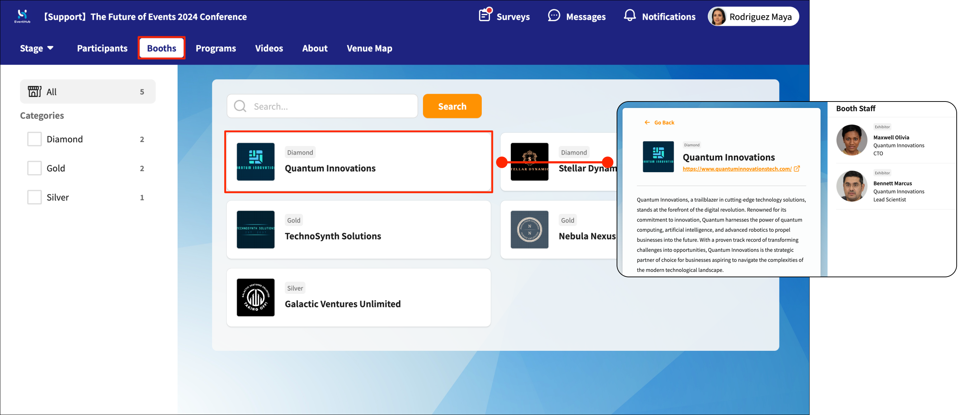Image resolution: width=980 pixels, height=415 pixels.
Task: Open the Notifications link in header
Action: coord(660,16)
